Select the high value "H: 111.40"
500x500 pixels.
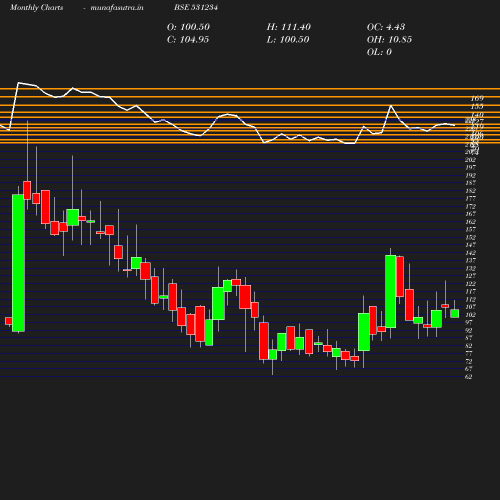click(289, 27)
